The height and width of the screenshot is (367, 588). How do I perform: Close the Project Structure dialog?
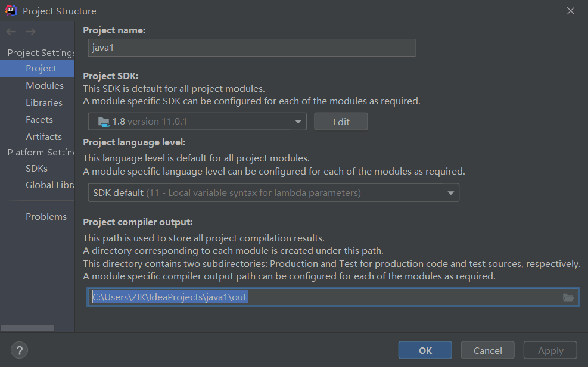click(x=570, y=11)
